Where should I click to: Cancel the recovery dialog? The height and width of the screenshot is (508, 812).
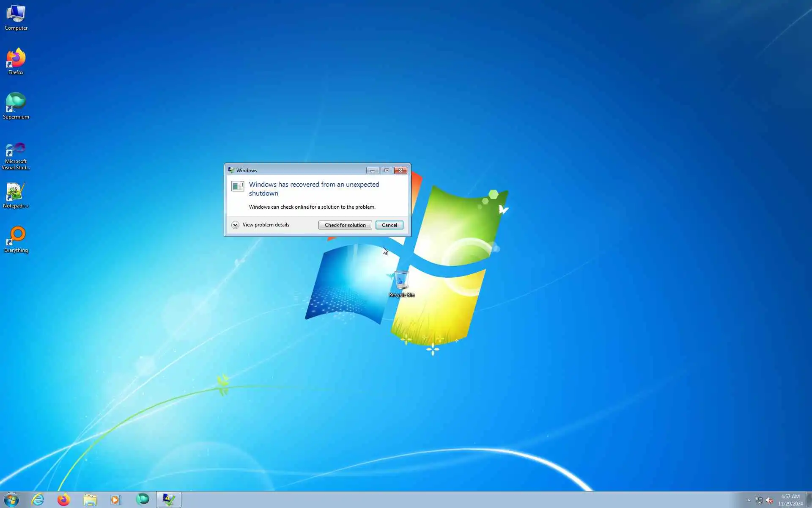coord(389,225)
